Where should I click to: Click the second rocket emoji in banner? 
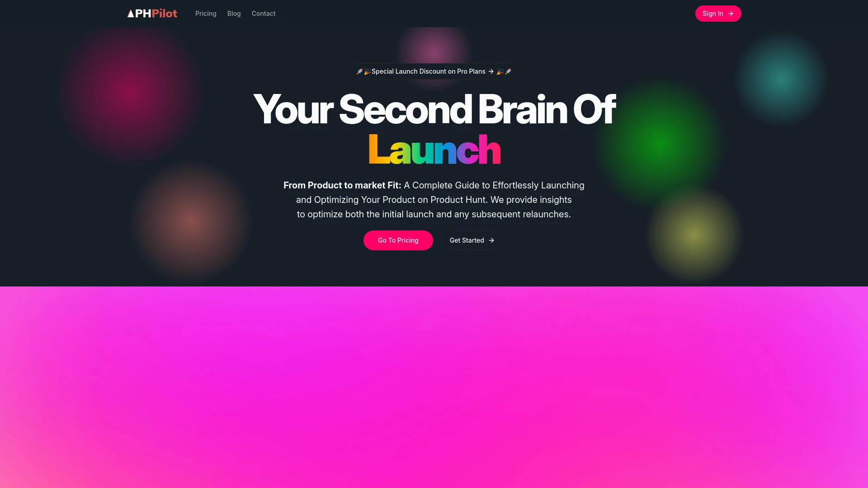click(509, 71)
